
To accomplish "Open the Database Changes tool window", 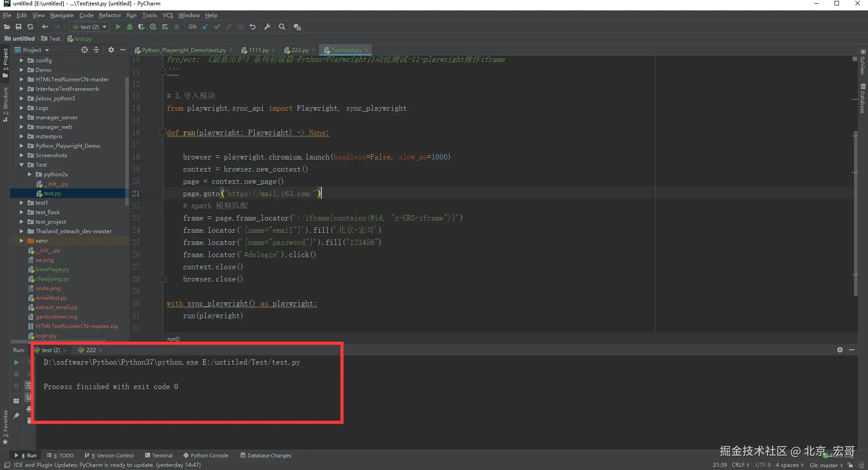I will click(x=266, y=456).
